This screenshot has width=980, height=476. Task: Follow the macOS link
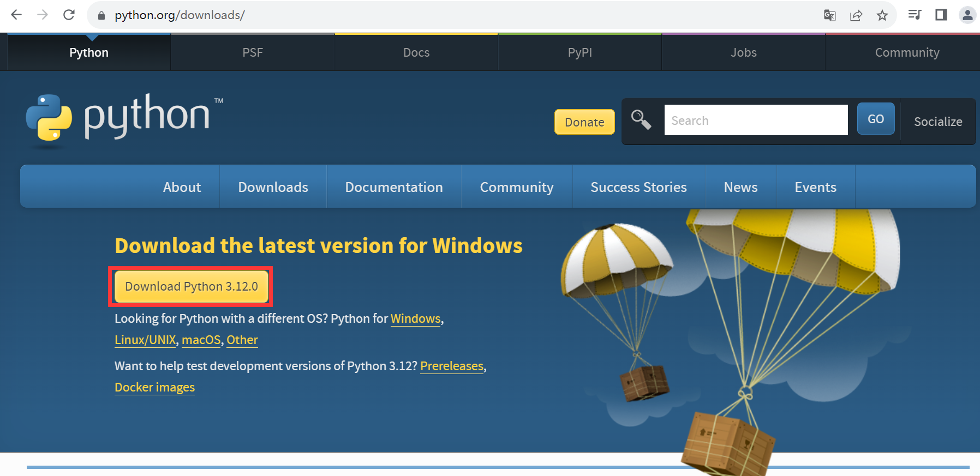point(201,340)
